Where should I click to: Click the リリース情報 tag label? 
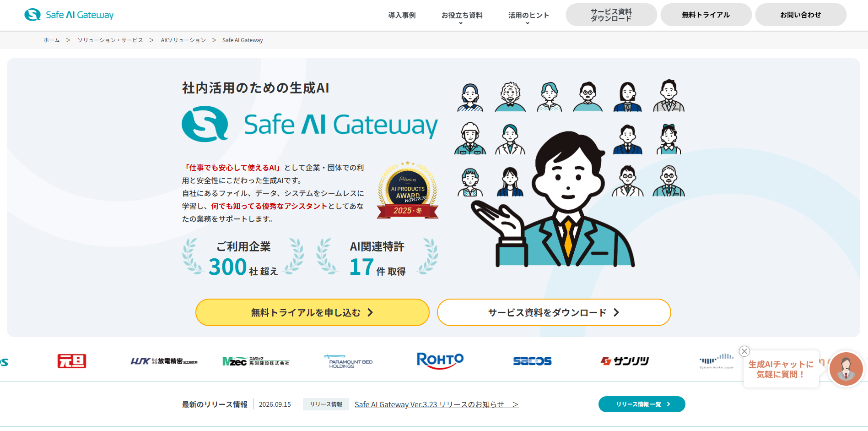click(326, 404)
